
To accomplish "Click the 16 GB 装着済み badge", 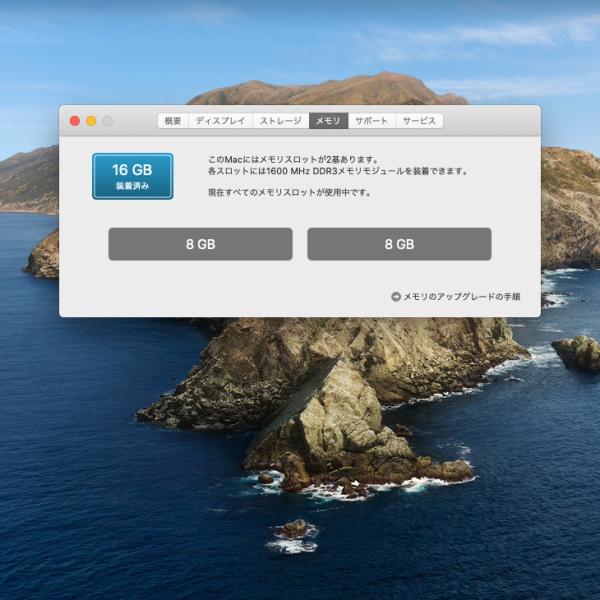I will tap(132, 176).
